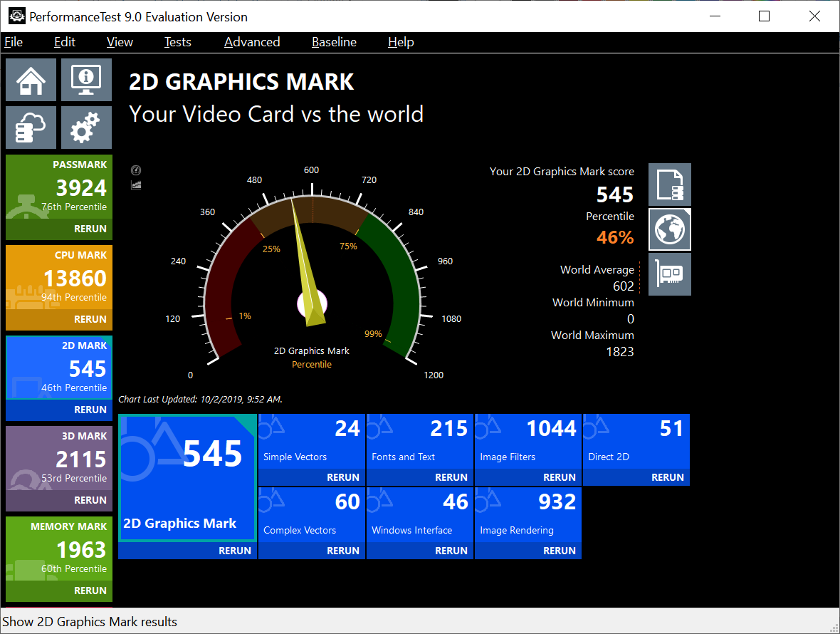Select the CPU Mark 13860 tile

pos(59,277)
